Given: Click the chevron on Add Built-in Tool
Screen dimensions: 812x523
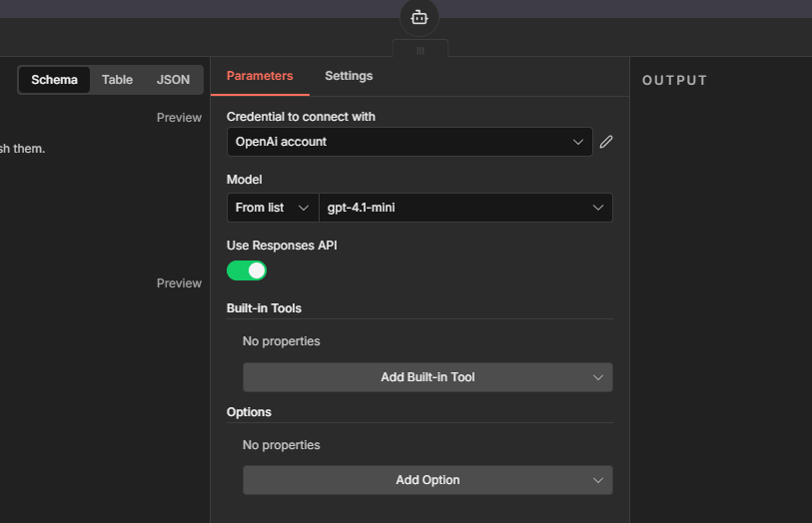Looking at the screenshot, I should point(598,377).
